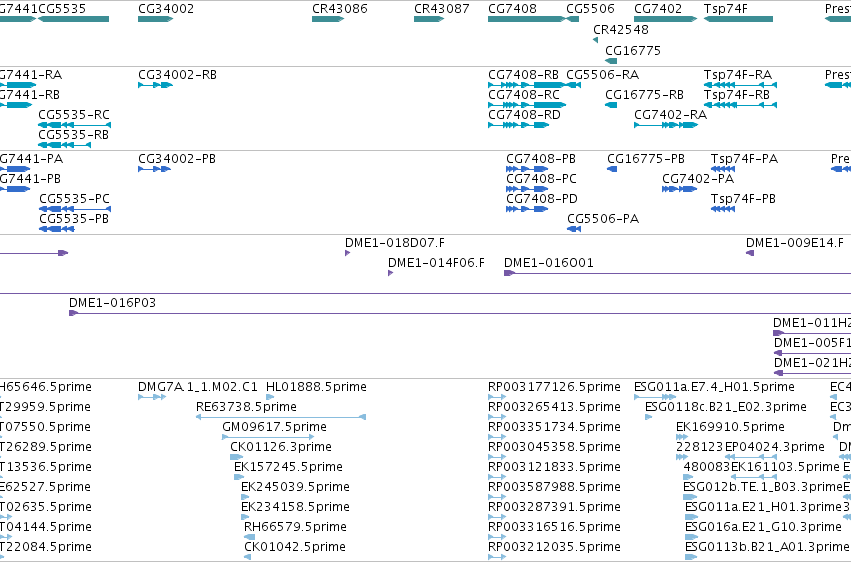851x562 pixels.
Task: Select the RE63738.5prime EST feature
Action: coord(281,417)
